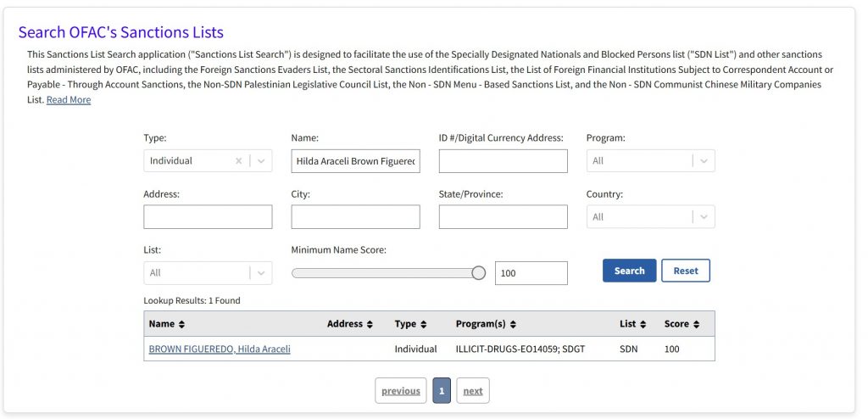Click the next page button

(473, 391)
